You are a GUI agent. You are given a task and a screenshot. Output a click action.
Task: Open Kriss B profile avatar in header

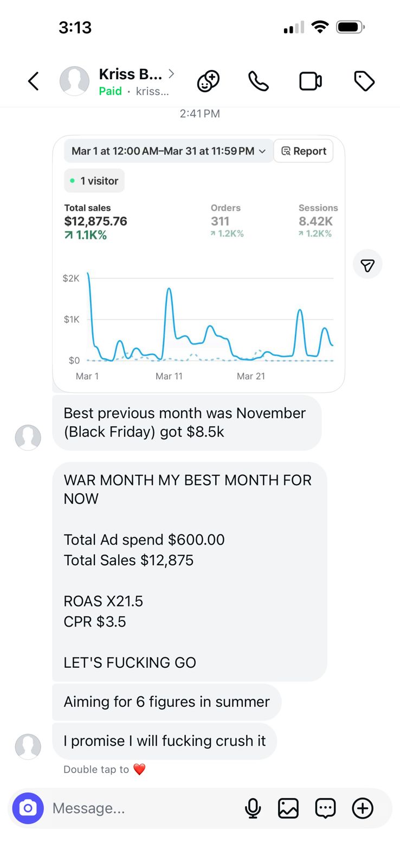pyautogui.click(x=74, y=81)
